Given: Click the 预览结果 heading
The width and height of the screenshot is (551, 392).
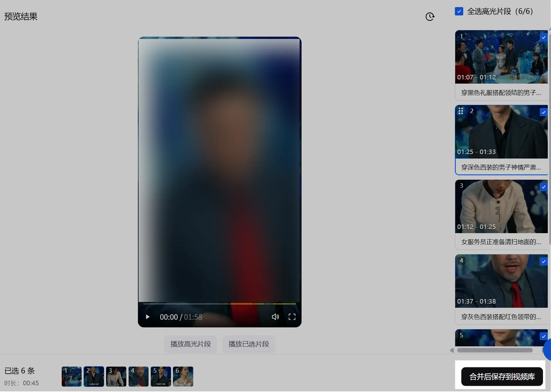Looking at the screenshot, I should [21, 16].
